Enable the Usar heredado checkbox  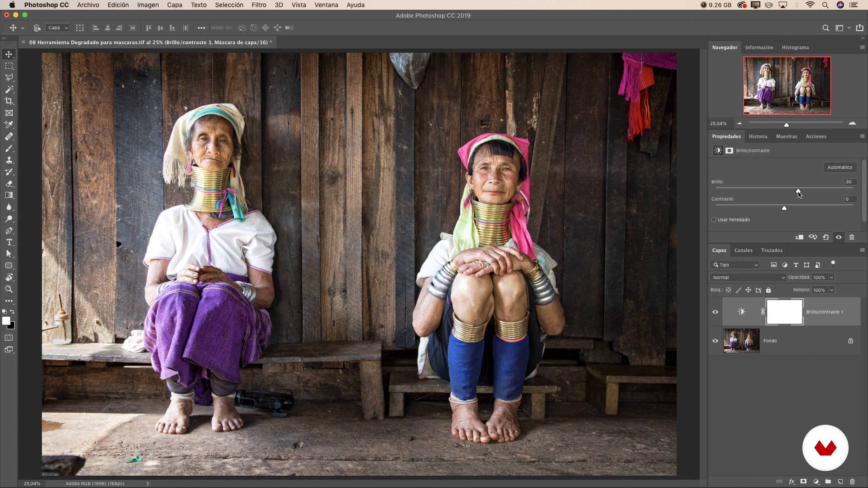[x=714, y=220]
